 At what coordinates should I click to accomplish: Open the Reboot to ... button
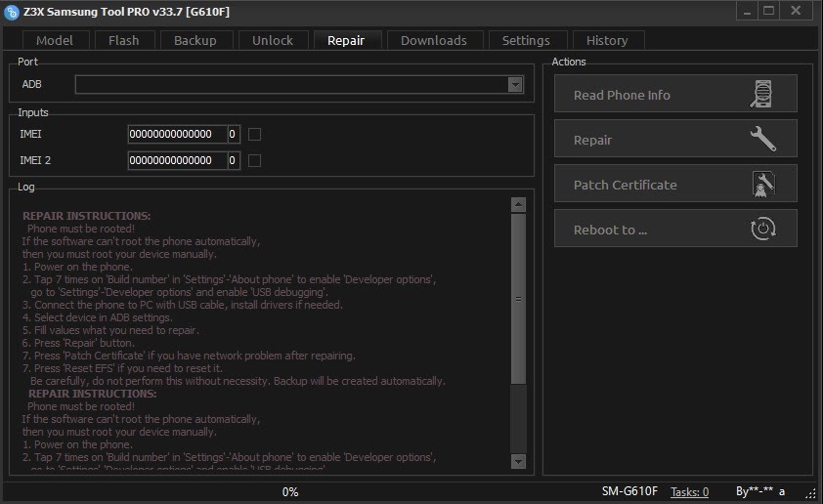click(675, 229)
